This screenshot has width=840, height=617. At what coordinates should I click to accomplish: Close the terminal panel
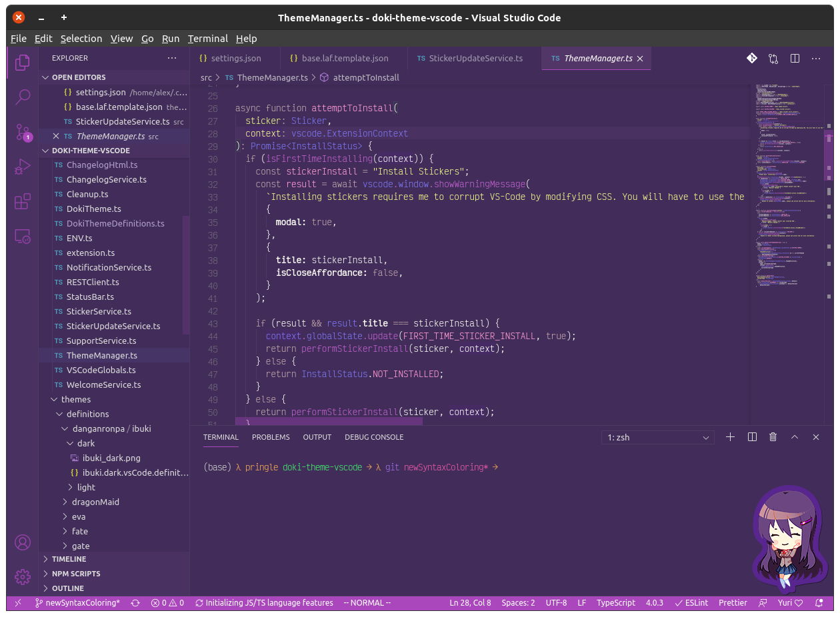point(816,437)
